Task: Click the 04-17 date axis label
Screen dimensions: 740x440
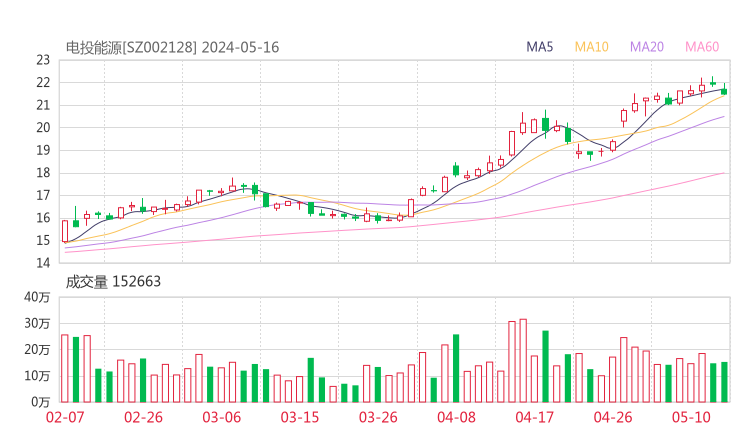Action: click(535, 417)
